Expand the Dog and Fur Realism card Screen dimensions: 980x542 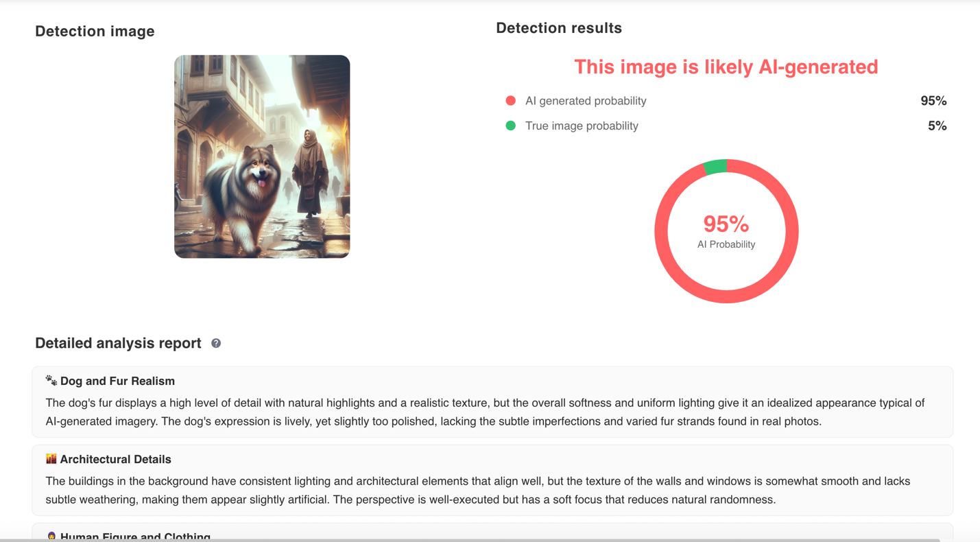tap(492, 400)
